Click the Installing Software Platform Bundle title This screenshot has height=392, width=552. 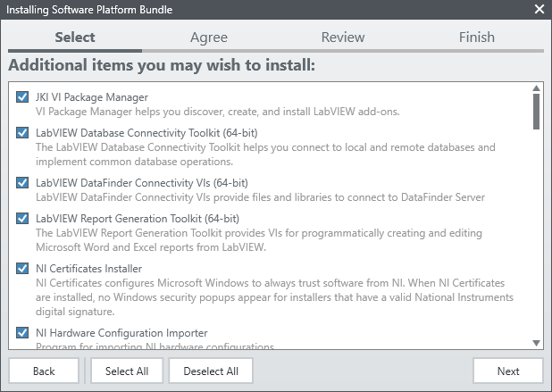pos(89,10)
